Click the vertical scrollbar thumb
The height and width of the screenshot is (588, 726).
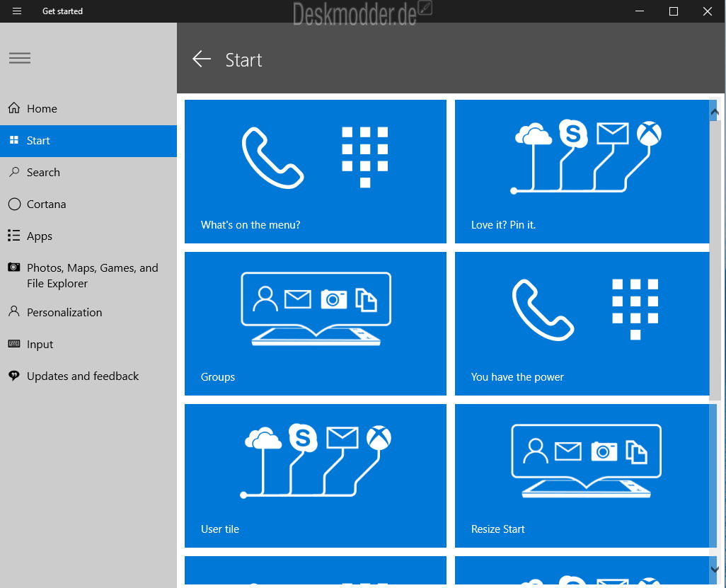click(x=715, y=259)
